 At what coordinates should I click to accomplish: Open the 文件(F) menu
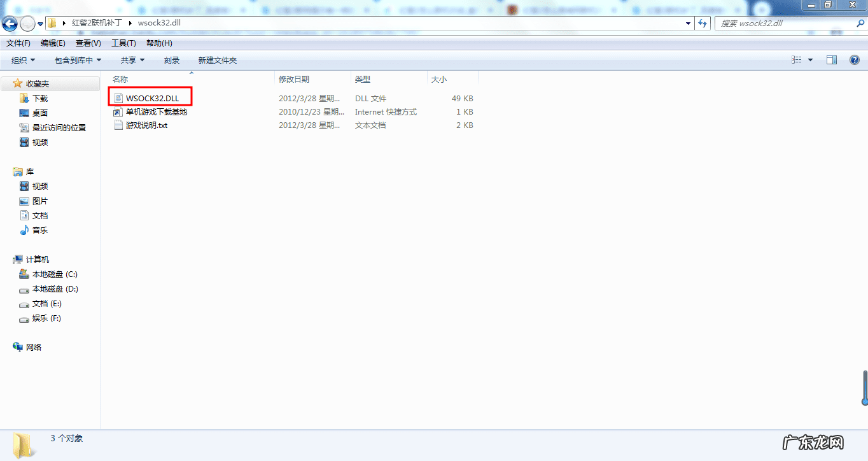(x=18, y=43)
